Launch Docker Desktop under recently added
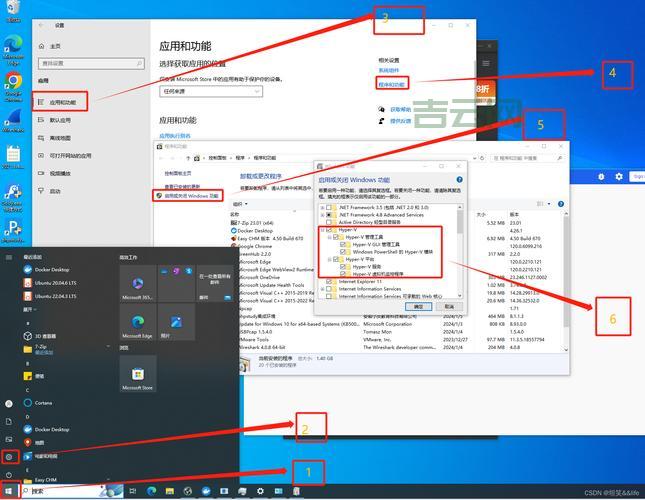This screenshot has width=645, height=500. click(46, 270)
